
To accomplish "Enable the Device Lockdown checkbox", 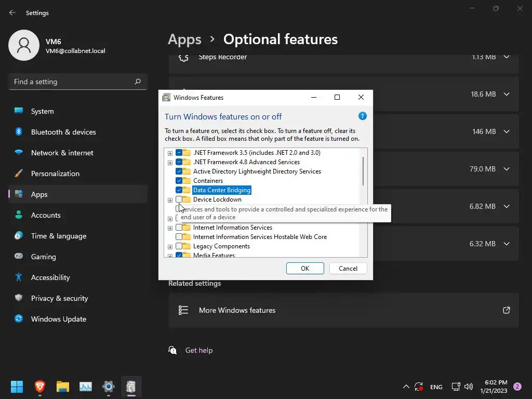I will pyautogui.click(x=179, y=199).
